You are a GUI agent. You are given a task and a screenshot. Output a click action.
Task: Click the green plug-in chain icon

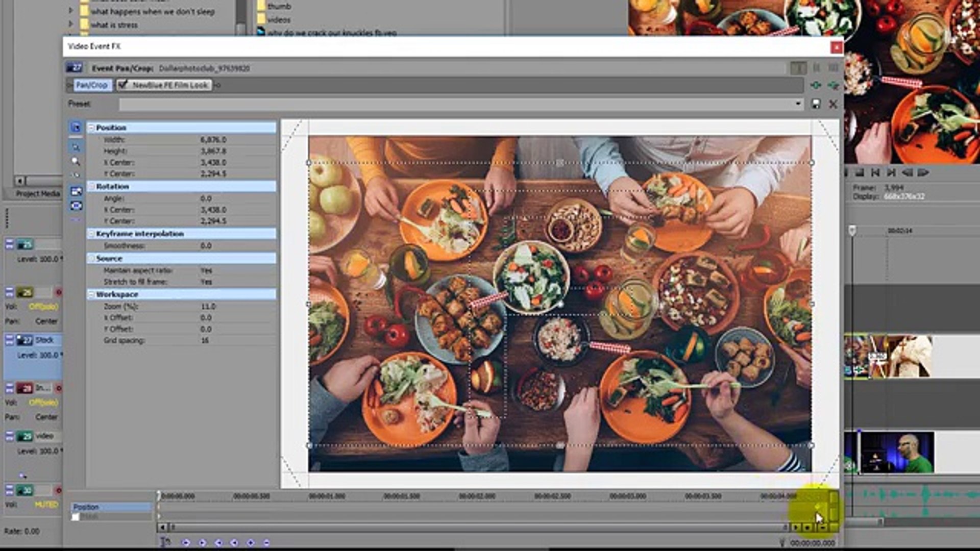[815, 85]
